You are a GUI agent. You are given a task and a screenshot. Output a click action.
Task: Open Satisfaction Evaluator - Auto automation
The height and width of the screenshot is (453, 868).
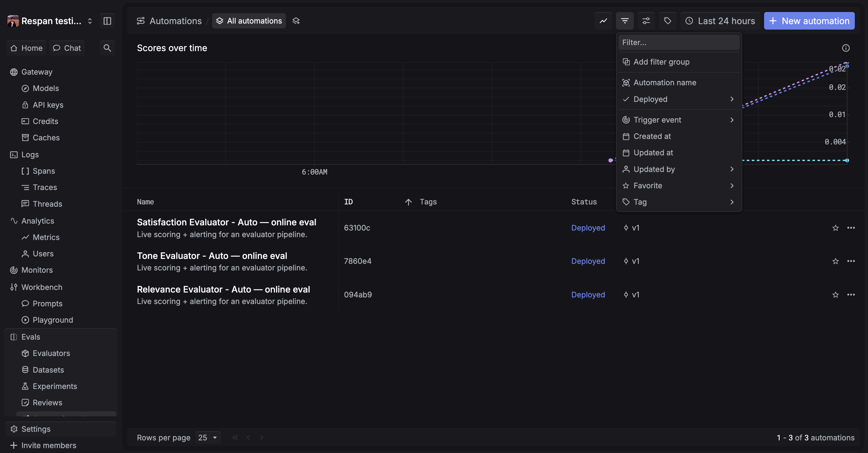pyautogui.click(x=226, y=222)
